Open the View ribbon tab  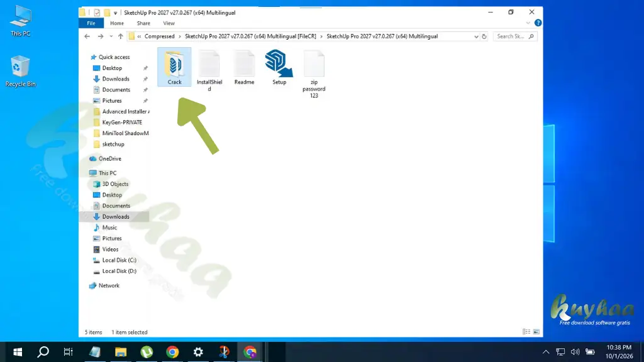pyautogui.click(x=169, y=23)
